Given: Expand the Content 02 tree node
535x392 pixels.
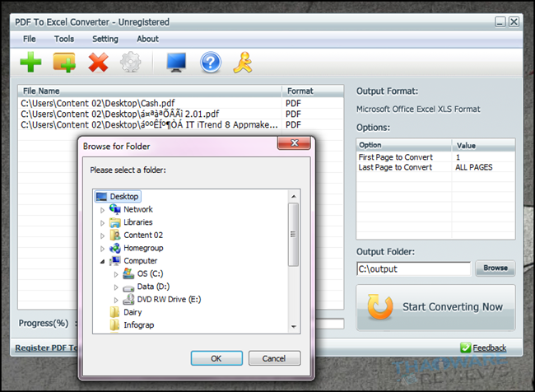Looking at the screenshot, I should 102,236.
